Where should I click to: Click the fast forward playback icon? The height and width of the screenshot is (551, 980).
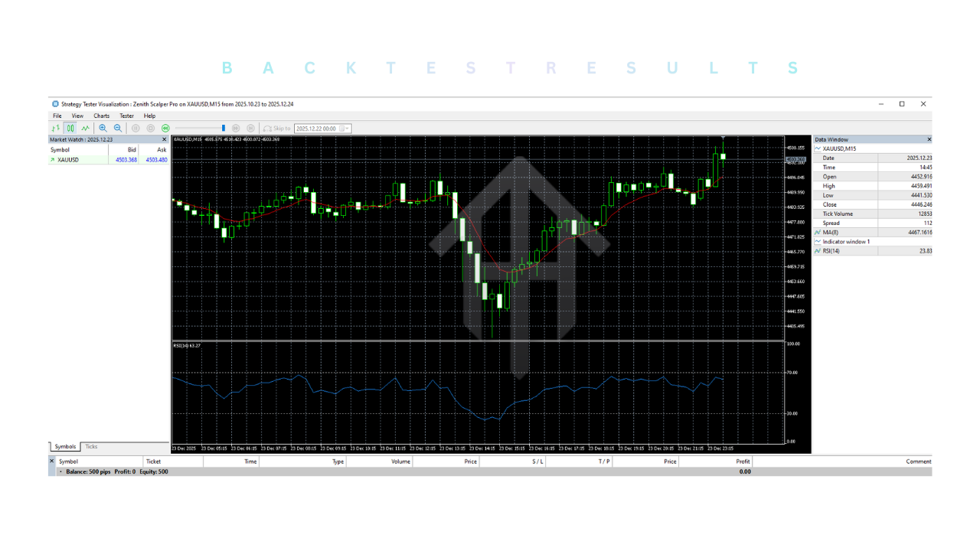[x=236, y=129]
